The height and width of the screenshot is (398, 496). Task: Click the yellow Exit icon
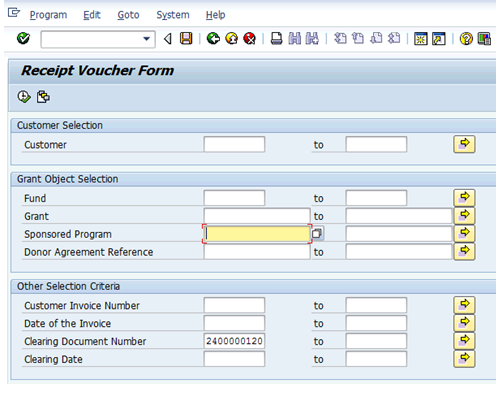coord(231,39)
